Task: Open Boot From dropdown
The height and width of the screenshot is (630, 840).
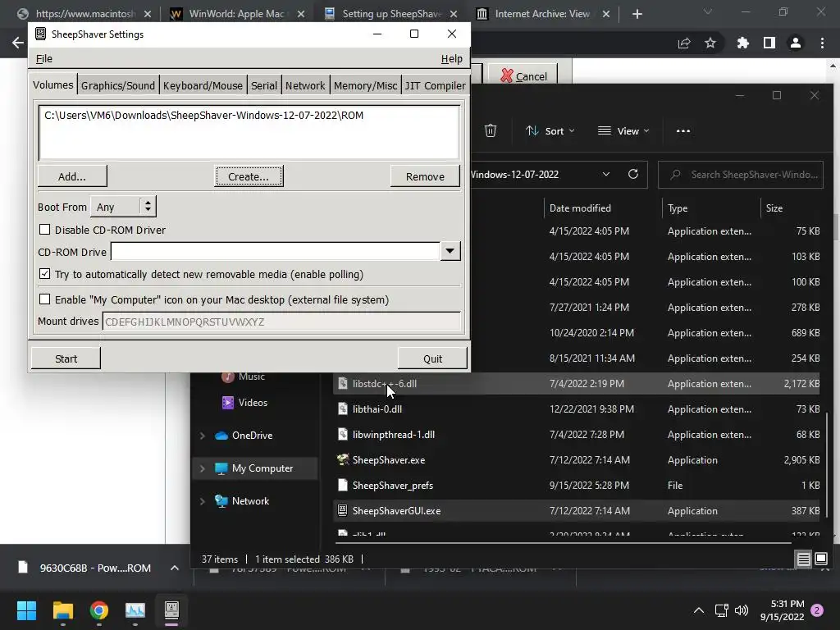Action: point(123,207)
